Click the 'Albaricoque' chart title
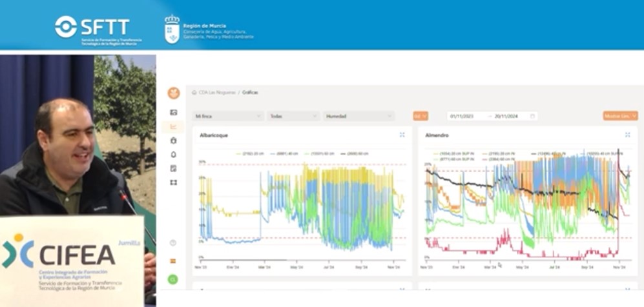The width and height of the screenshot is (644, 307). click(x=214, y=135)
